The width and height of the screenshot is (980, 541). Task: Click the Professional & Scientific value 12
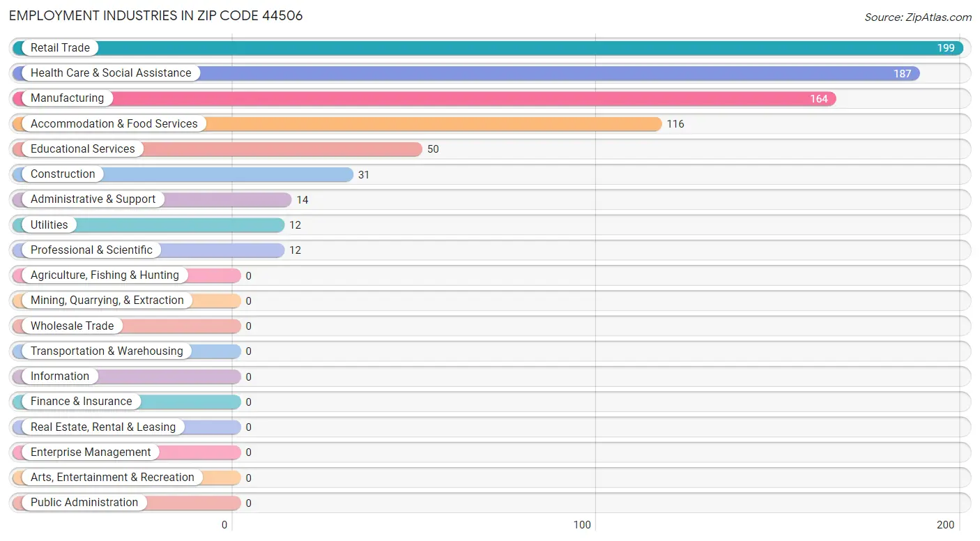pos(296,250)
